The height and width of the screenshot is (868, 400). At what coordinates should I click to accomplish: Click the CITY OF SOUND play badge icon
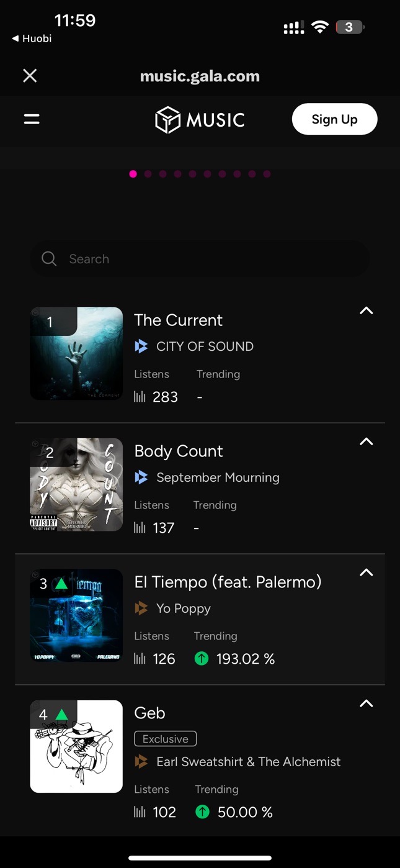pos(141,346)
